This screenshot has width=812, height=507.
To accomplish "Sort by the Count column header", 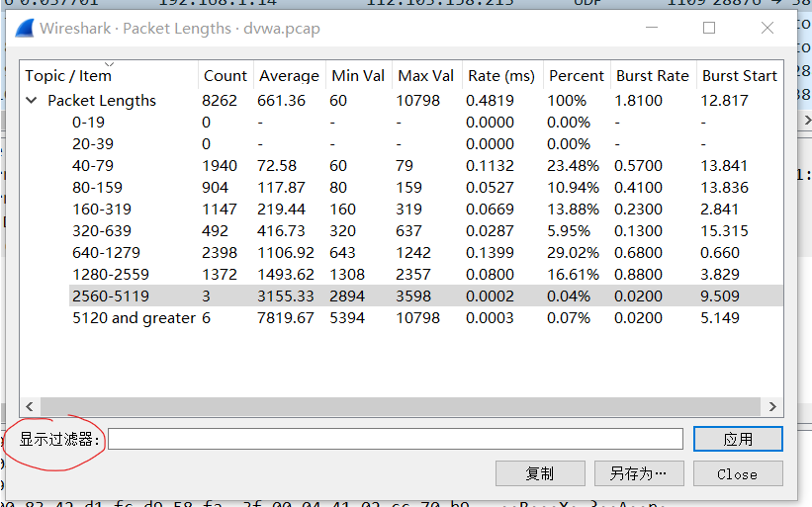I will coord(226,75).
